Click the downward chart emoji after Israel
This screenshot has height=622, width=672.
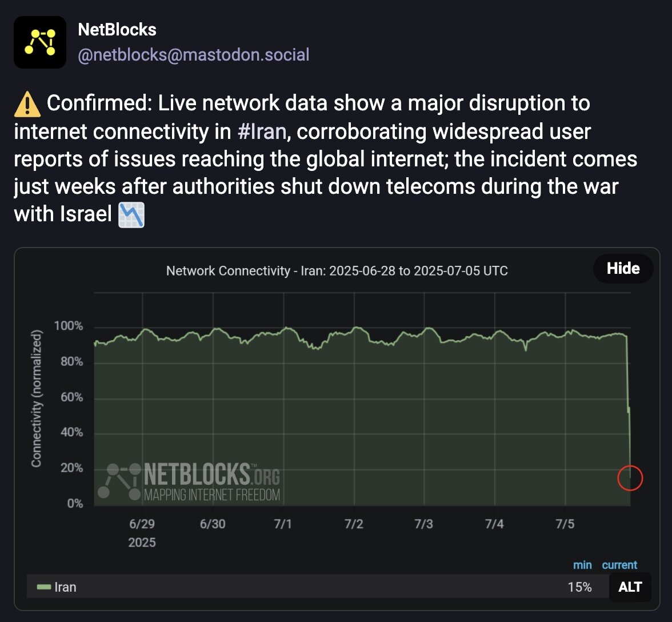point(131,215)
